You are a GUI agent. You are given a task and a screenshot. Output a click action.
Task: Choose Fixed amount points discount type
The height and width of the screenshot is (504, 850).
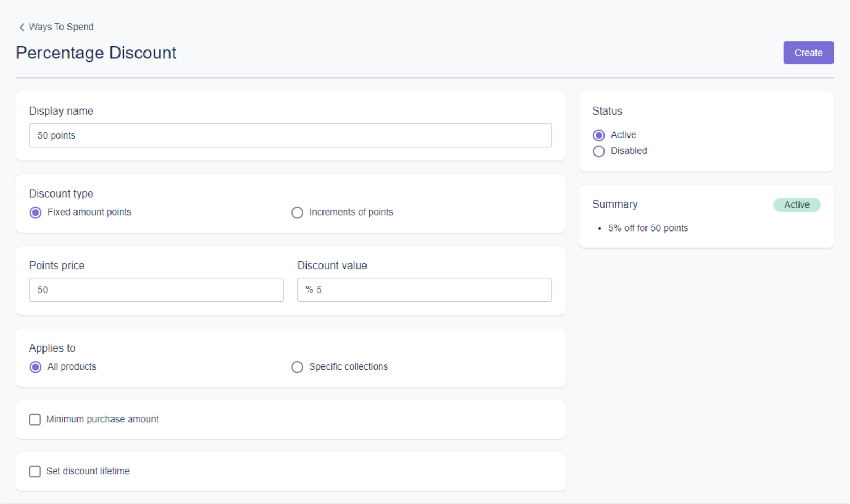(36, 212)
